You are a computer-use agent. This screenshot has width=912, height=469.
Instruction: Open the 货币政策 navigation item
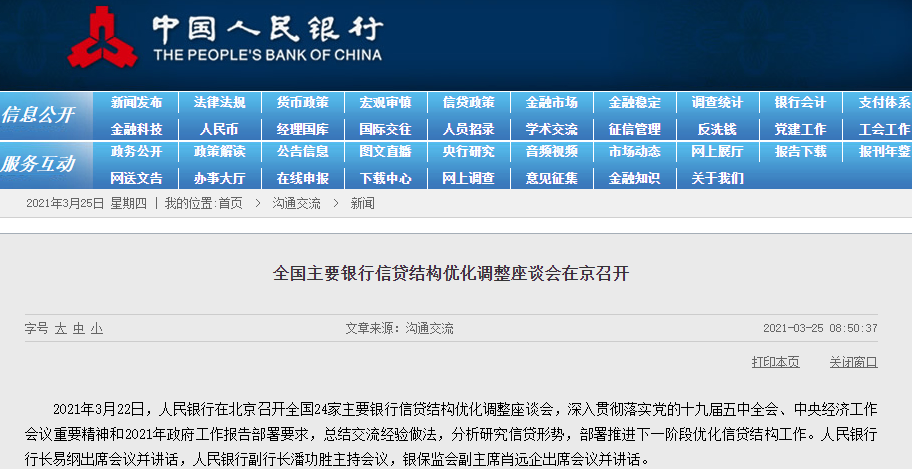tap(302, 103)
